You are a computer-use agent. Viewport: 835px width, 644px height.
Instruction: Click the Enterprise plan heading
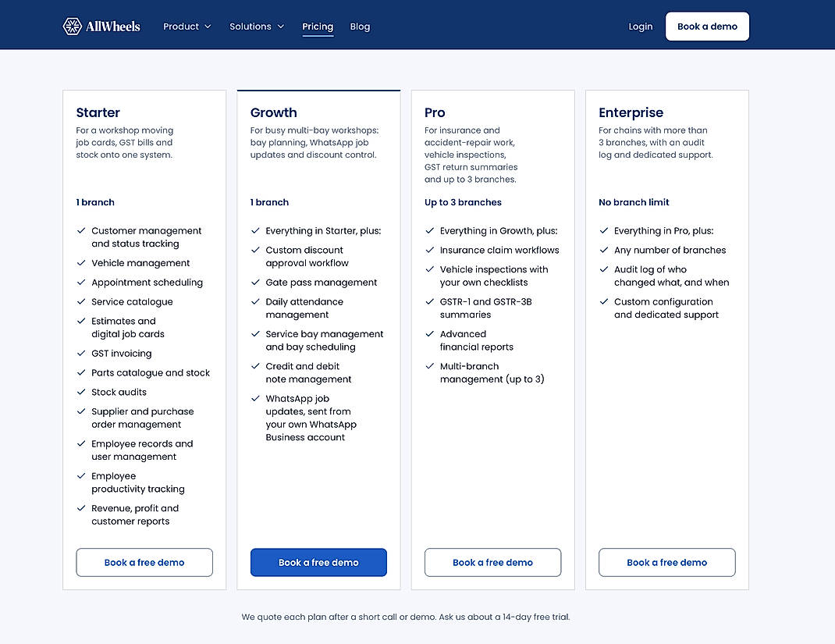coord(631,113)
